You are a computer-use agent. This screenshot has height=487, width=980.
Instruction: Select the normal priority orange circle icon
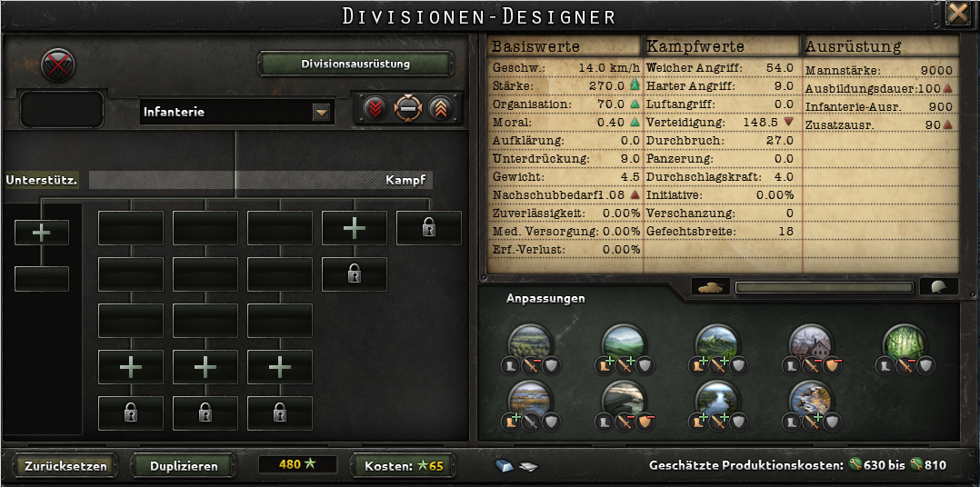pos(408,108)
